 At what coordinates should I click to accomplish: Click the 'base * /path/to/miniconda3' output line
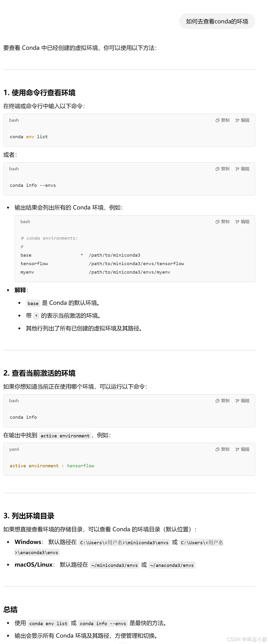[80, 255]
